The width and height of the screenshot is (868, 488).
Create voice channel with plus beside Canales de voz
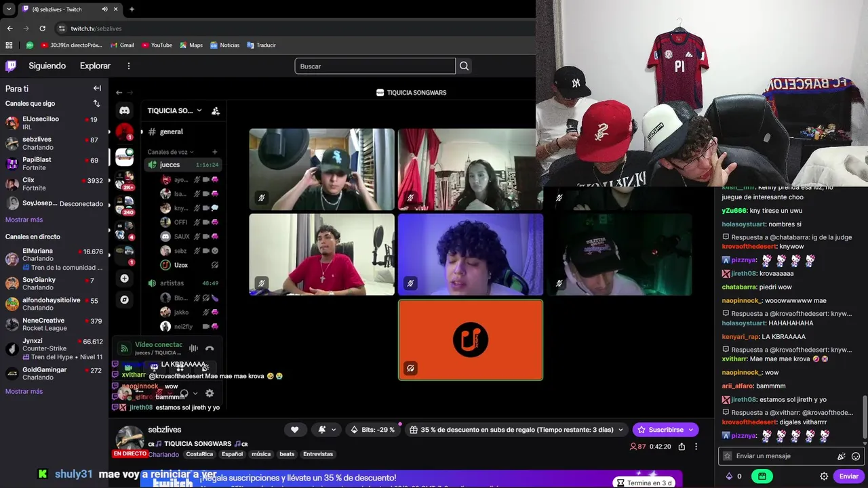(x=215, y=152)
